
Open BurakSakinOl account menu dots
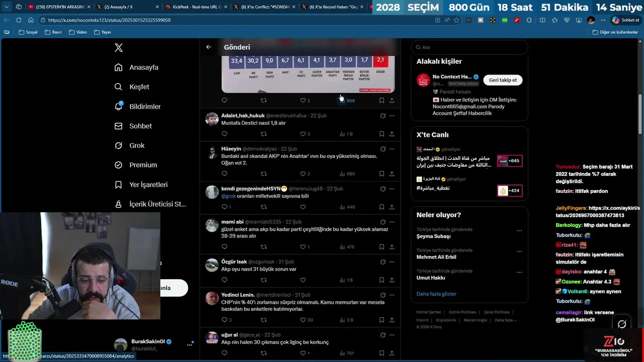pos(190,344)
